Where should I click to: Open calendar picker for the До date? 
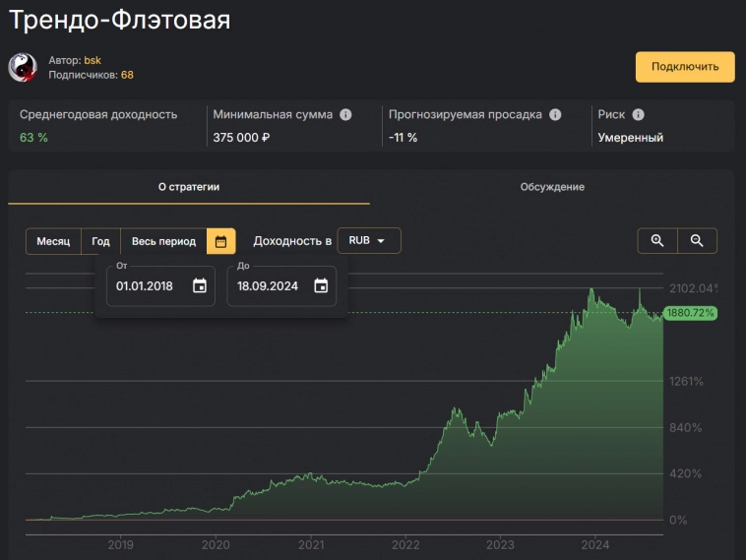click(x=321, y=286)
